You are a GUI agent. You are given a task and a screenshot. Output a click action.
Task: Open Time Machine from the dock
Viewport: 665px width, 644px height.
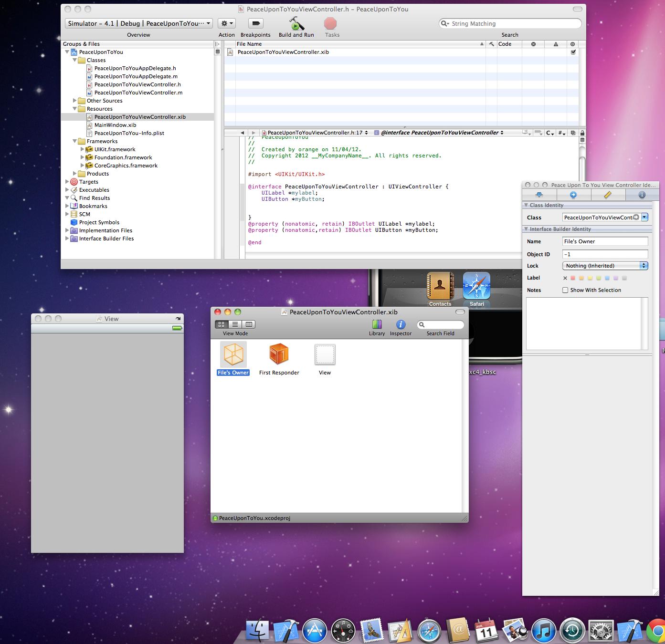click(x=572, y=631)
